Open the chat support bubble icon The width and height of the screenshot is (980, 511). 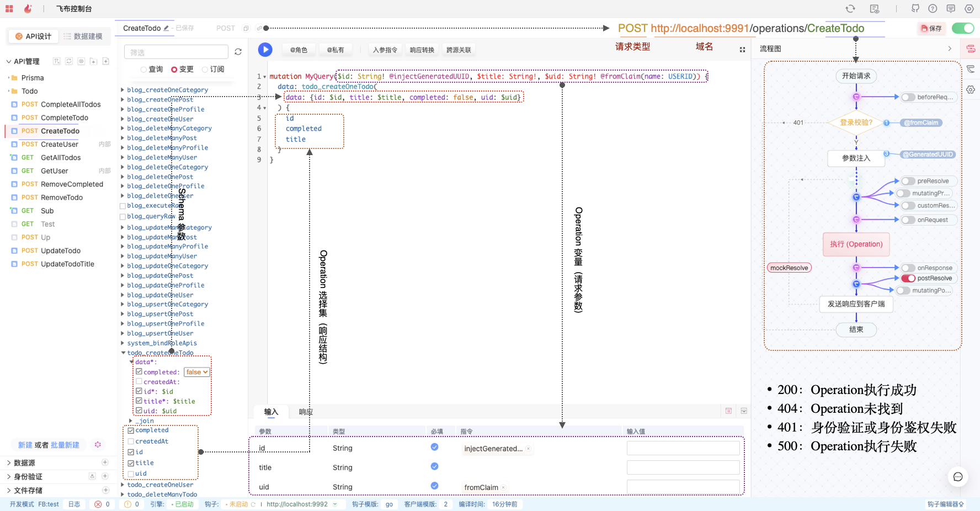pos(958,477)
